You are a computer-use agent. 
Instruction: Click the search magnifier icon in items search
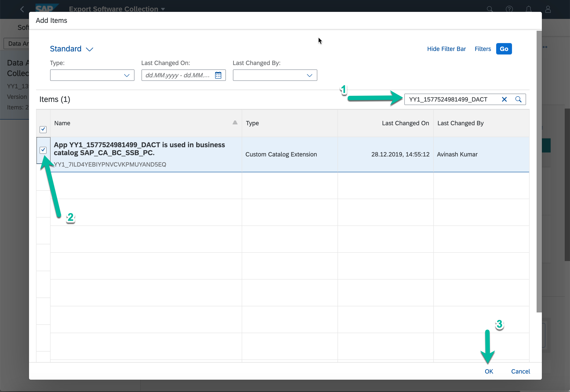pyautogui.click(x=518, y=99)
